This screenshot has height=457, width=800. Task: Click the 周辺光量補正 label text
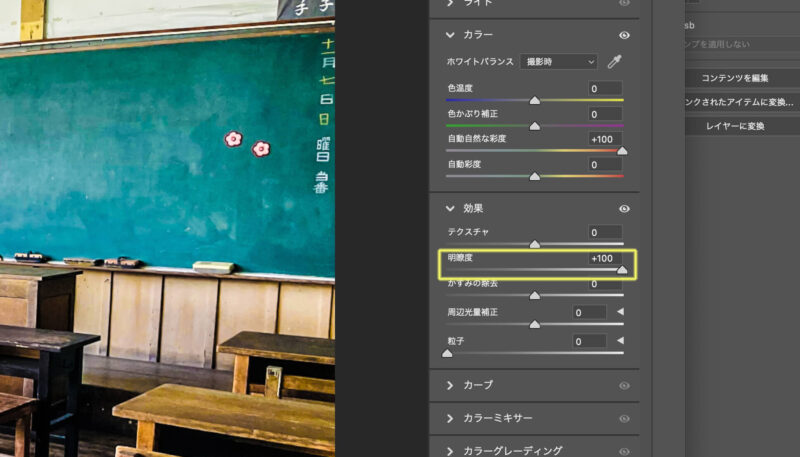[472, 312]
